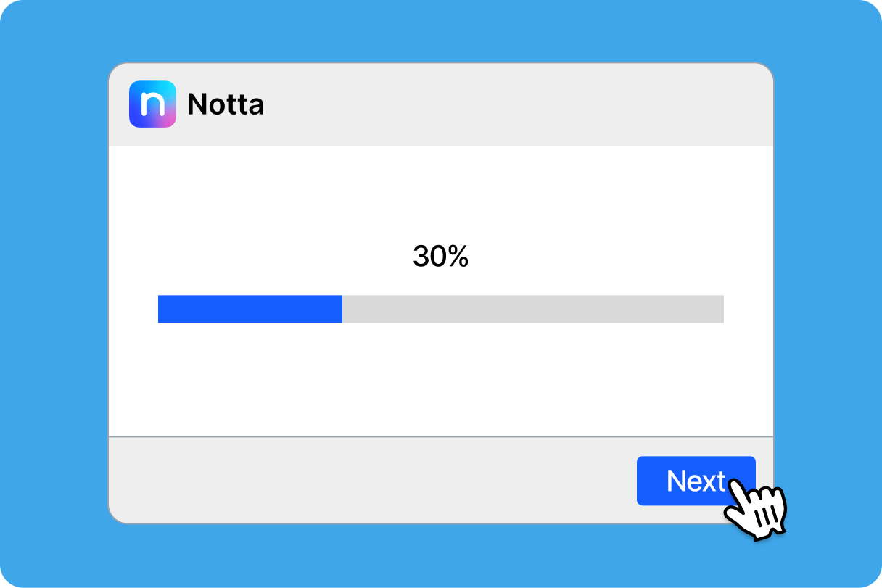
Task: Click the gray unfilled progress bar section
Action: (x=532, y=309)
